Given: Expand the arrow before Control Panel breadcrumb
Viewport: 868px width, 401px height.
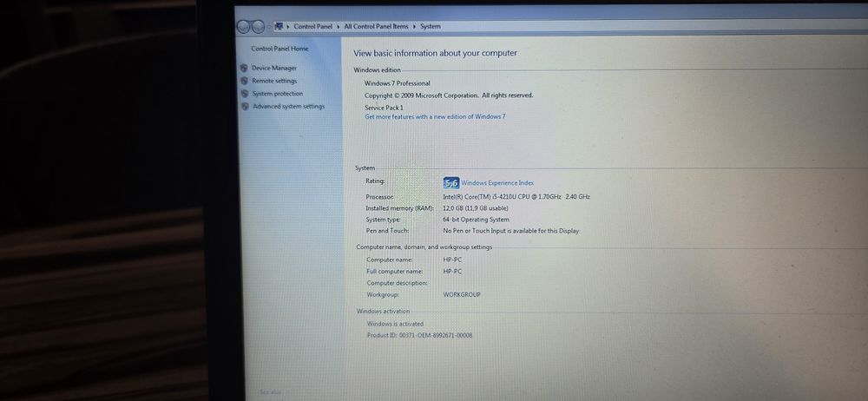Looking at the screenshot, I should point(288,27).
